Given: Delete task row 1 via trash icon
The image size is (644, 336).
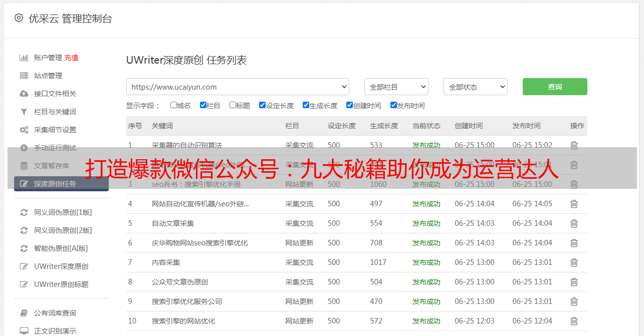Looking at the screenshot, I should click(574, 145).
